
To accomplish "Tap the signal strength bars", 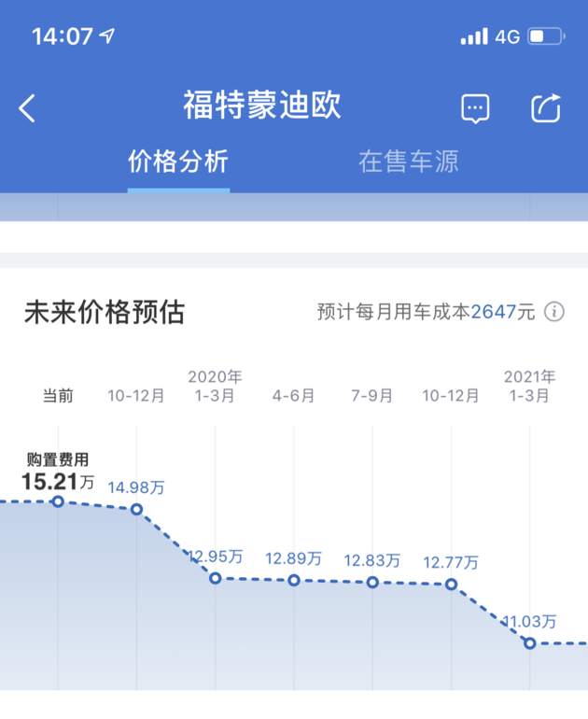I will 474,36.
